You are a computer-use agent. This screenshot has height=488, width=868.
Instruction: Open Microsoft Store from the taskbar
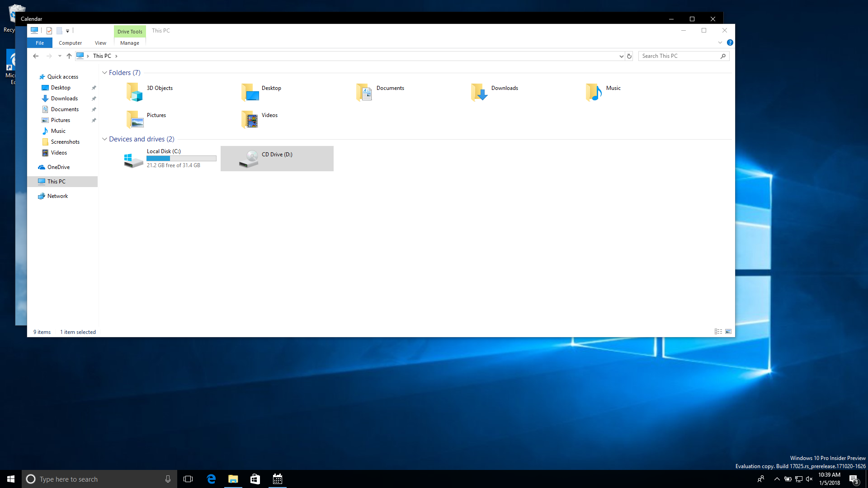pyautogui.click(x=255, y=479)
